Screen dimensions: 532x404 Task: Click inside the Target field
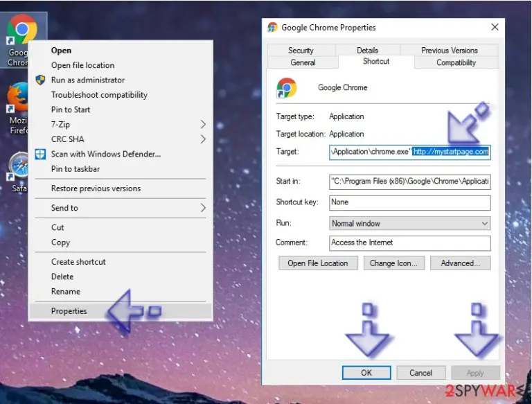coord(410,152)
